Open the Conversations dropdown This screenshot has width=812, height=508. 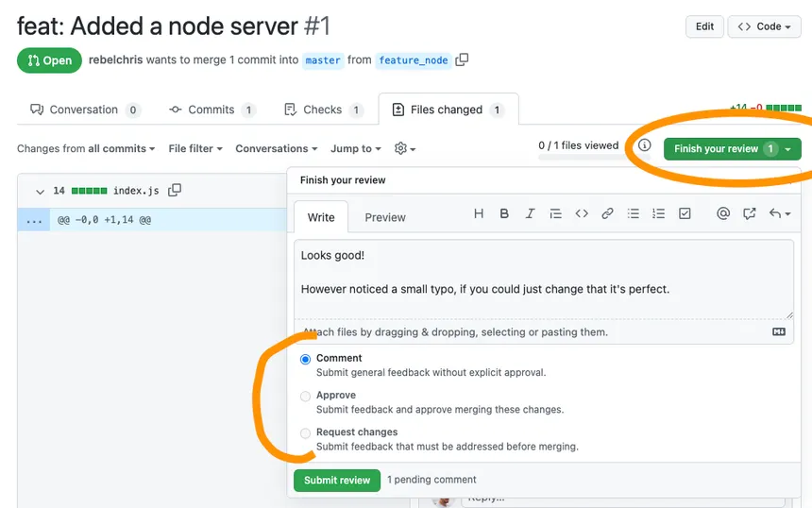(276, 148)
